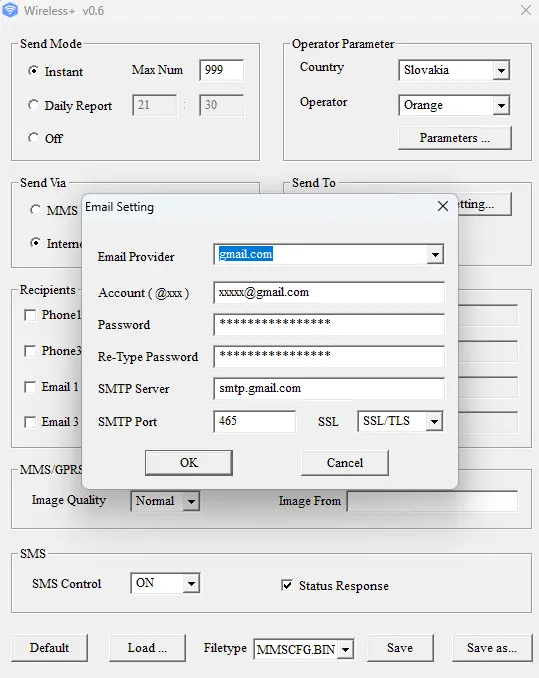
Task: Cancel the Email Setting dialog
Action: 345,463
